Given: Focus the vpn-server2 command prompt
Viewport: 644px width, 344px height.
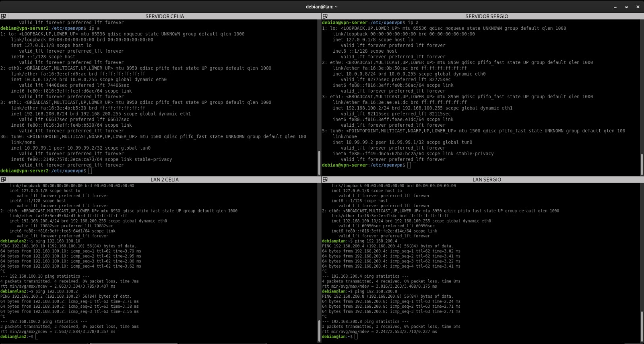Looking at the screenshot, I should 90,171.
